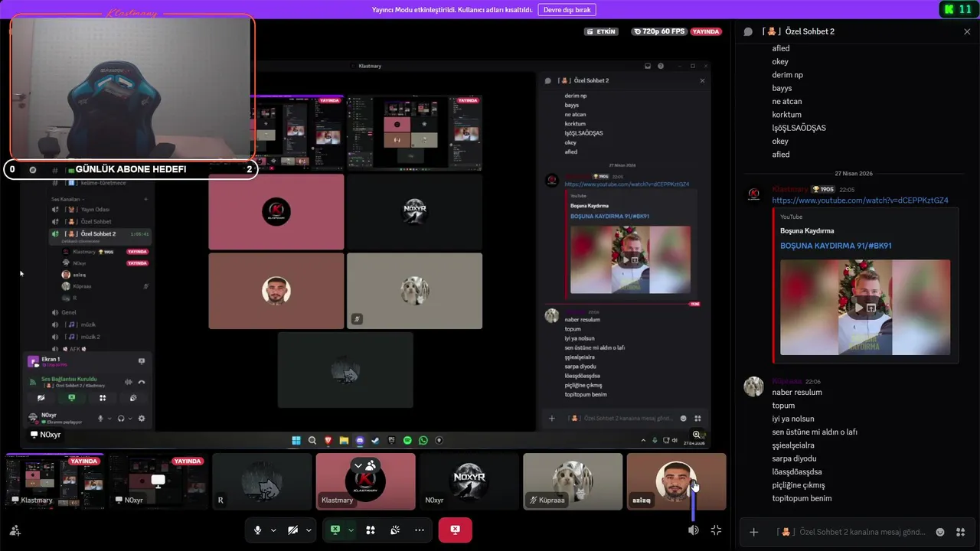Exit full screen mode
This screenshot has height=551, width=980.
point(716,530)
